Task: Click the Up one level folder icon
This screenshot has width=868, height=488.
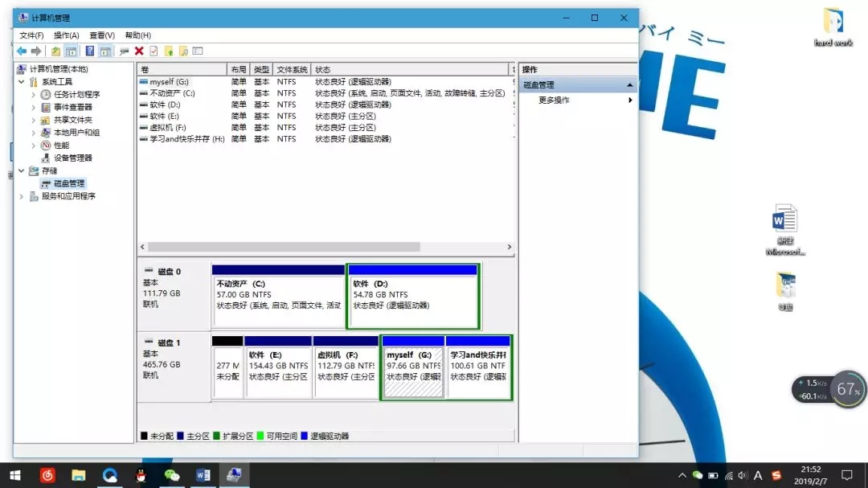Action: [55, 51]
